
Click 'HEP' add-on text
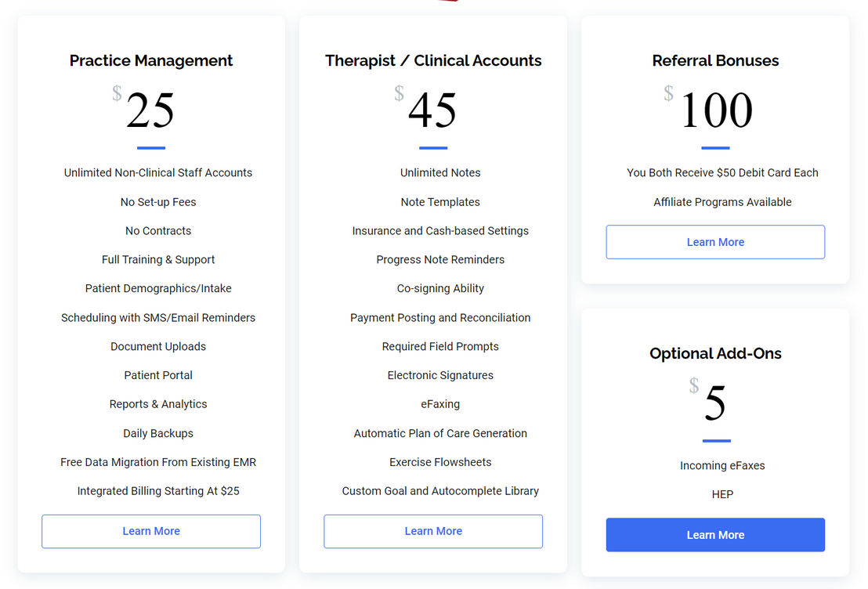pos(722,494)
